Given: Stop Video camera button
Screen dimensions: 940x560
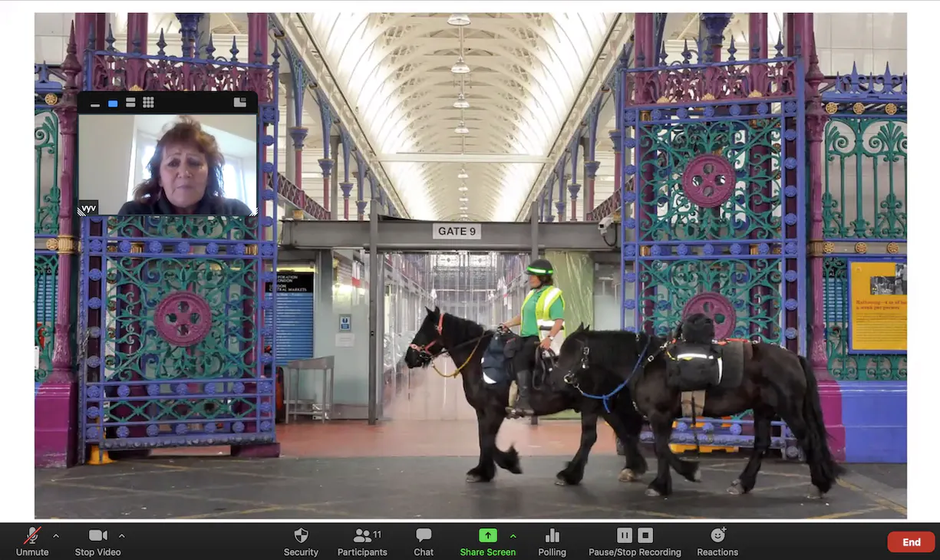Looking at the screenshot, I should (x=97, y=542).
